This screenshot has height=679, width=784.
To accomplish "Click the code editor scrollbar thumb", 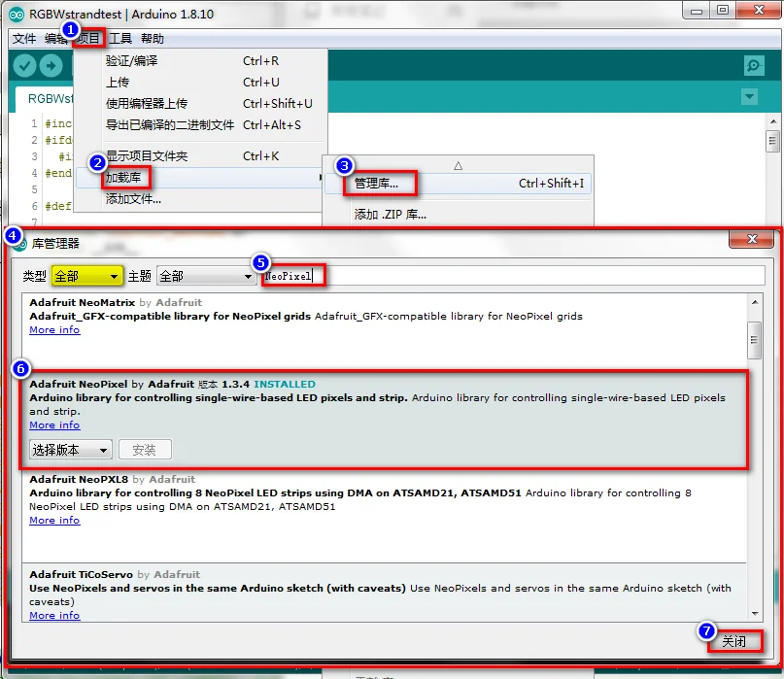I will 773,140.
